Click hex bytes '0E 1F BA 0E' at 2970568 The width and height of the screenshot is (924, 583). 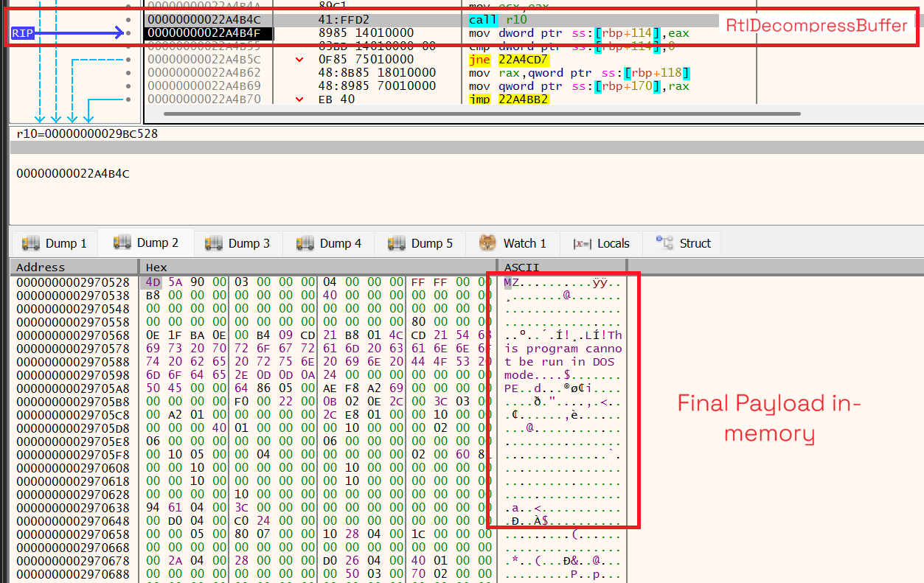click(x=186, y=335)
